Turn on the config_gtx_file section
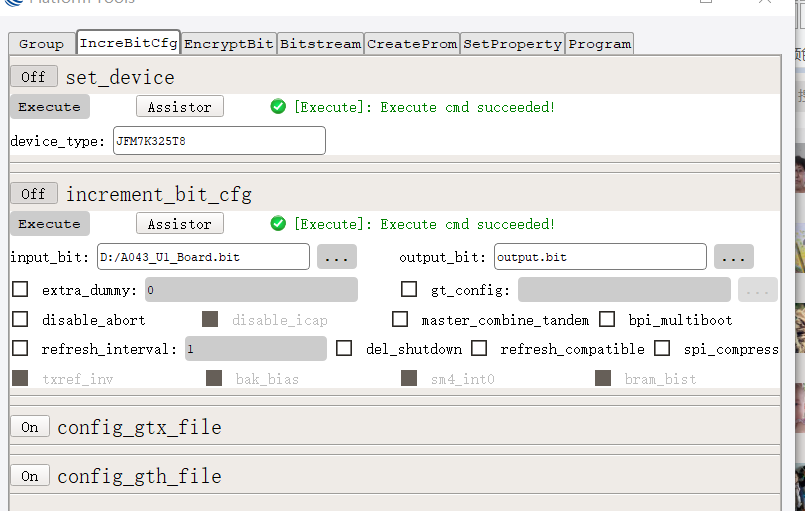The height and width of the screenshot is (511, 805). point(30,427)
